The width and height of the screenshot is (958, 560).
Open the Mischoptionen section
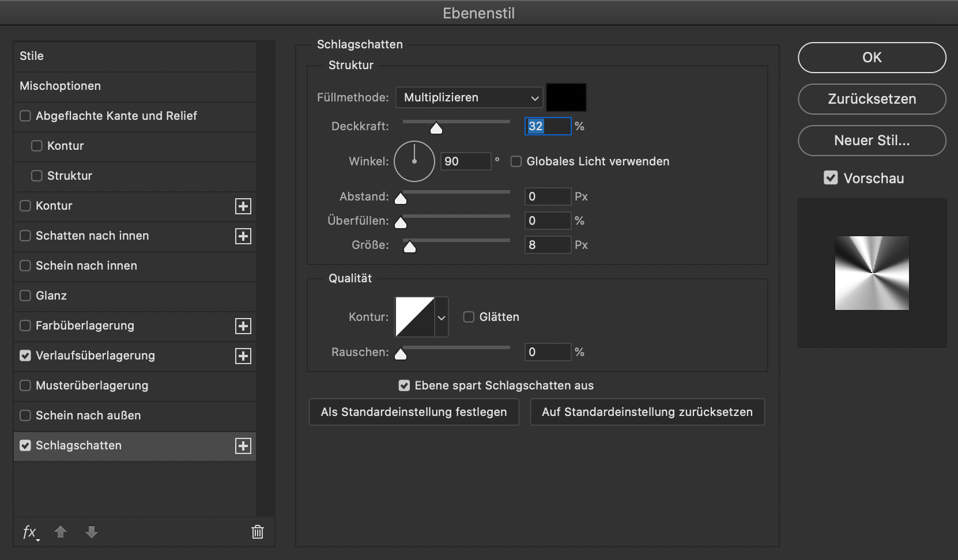pos(135,86)
